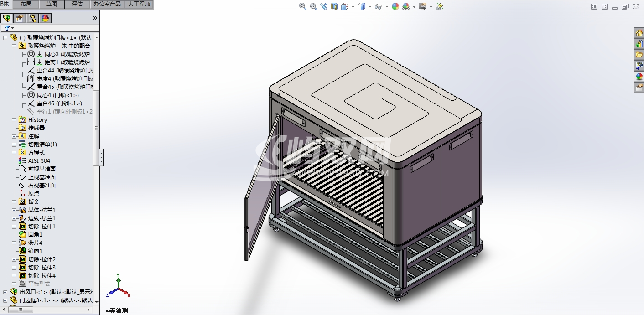This screenshot has width=644, height=315.
Task: Tile document windows vertically icon
Action: pos(604,6)
